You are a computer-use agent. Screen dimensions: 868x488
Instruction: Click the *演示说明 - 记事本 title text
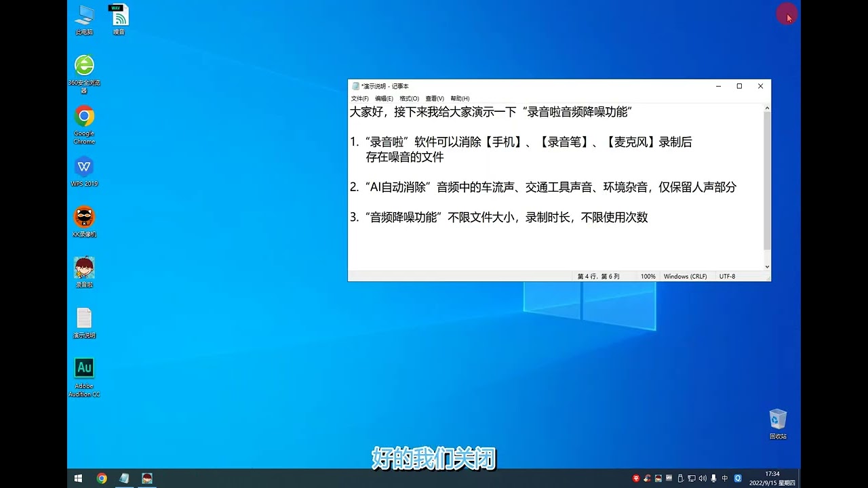(x=385, y=86)
